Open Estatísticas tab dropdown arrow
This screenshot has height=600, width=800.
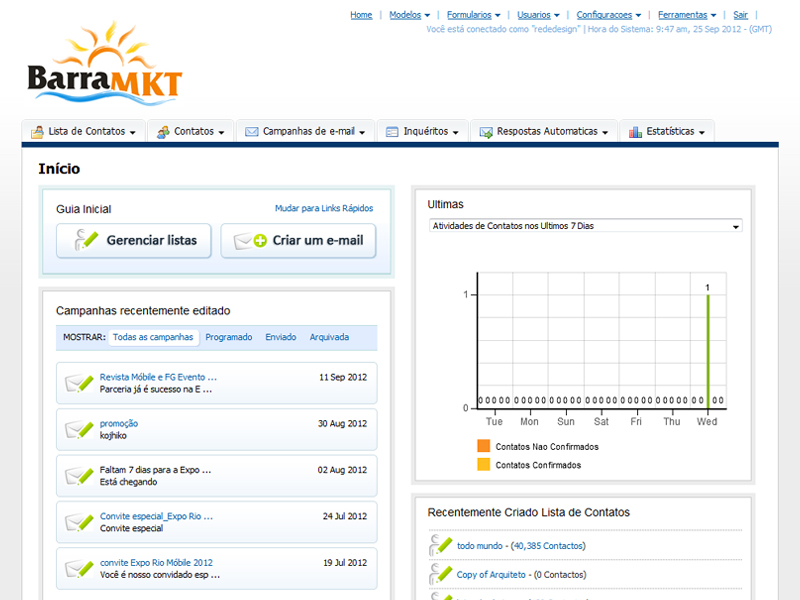click(x=702, y=133)
